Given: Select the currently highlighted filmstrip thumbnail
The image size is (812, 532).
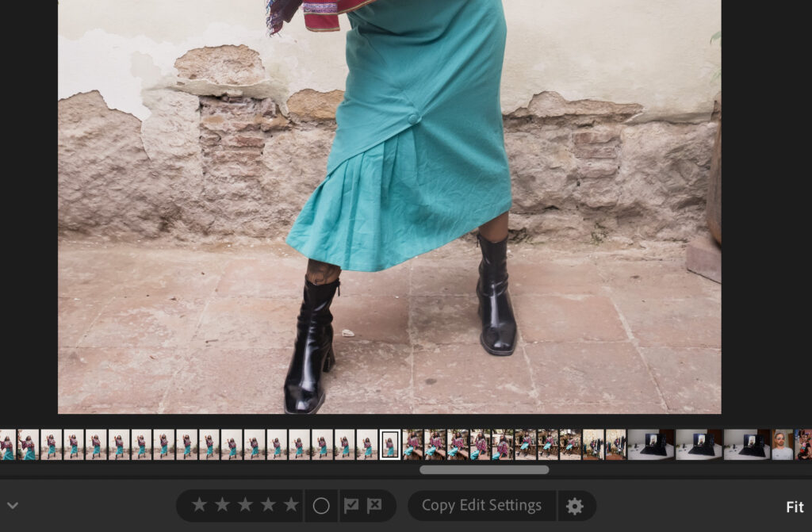Looking at the screenshot, I should tap(389, 445).
